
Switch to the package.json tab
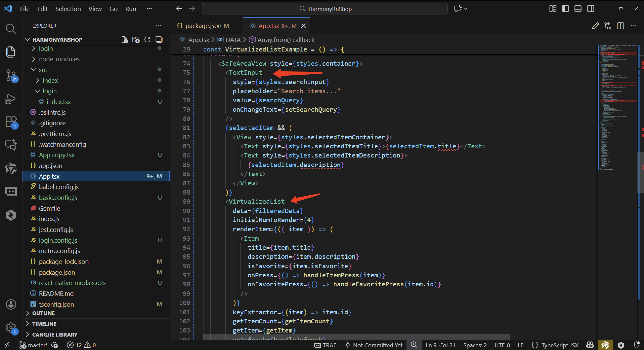point(203,26)
